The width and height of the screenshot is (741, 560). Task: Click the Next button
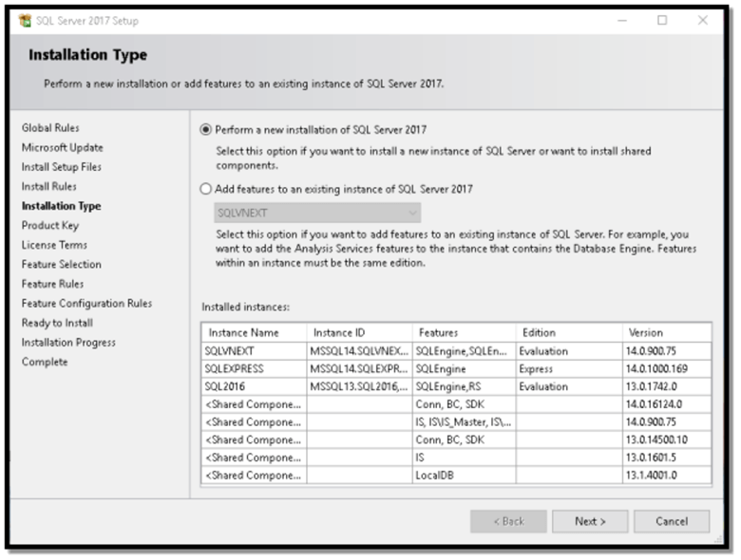tap(590, 521)
